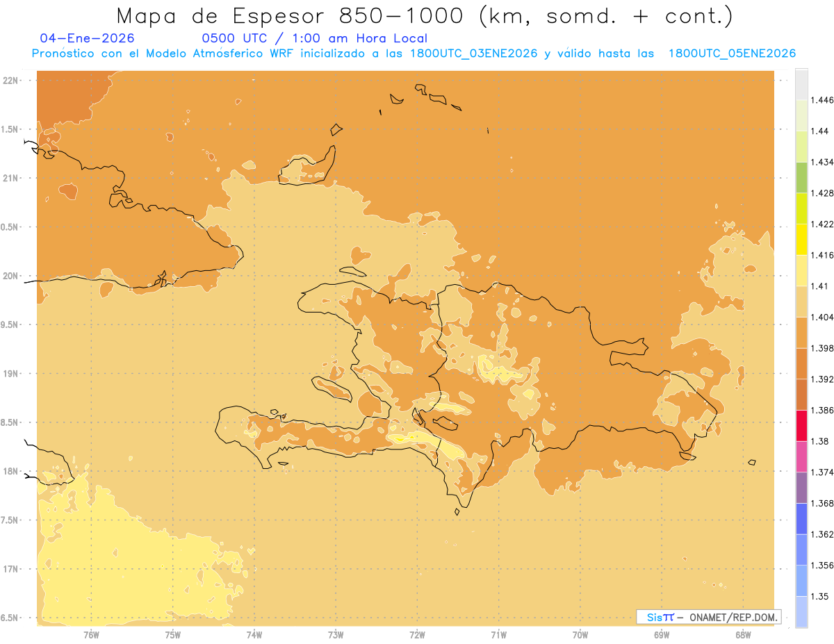This screenshot has height=644, width=834.
Task: Click the light blue swatch between 1.35 and 1.356
Action: pyautogui.click(x=801, y=581)
